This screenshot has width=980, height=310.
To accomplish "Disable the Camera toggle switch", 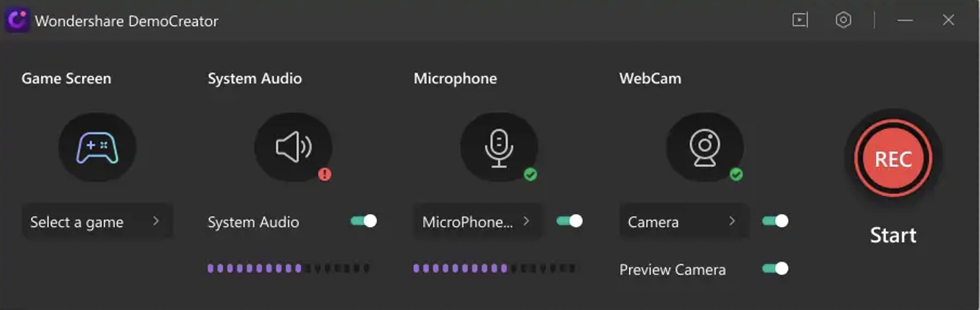I will pyautogui.click(x=775, y=221).
